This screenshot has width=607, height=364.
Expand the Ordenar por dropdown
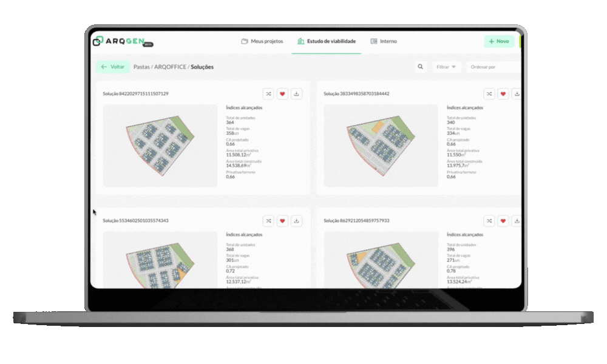tap(492, 67)
